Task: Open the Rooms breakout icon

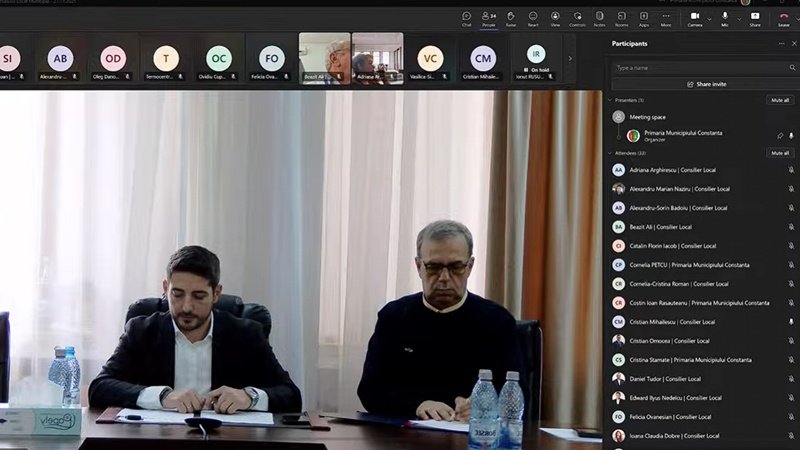Action: [621, 17]
